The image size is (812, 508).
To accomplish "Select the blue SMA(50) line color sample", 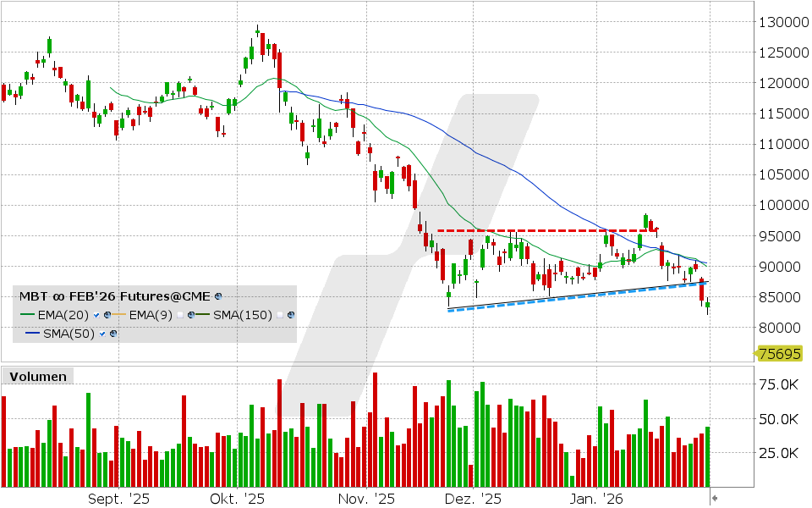I will pos(31,333).
